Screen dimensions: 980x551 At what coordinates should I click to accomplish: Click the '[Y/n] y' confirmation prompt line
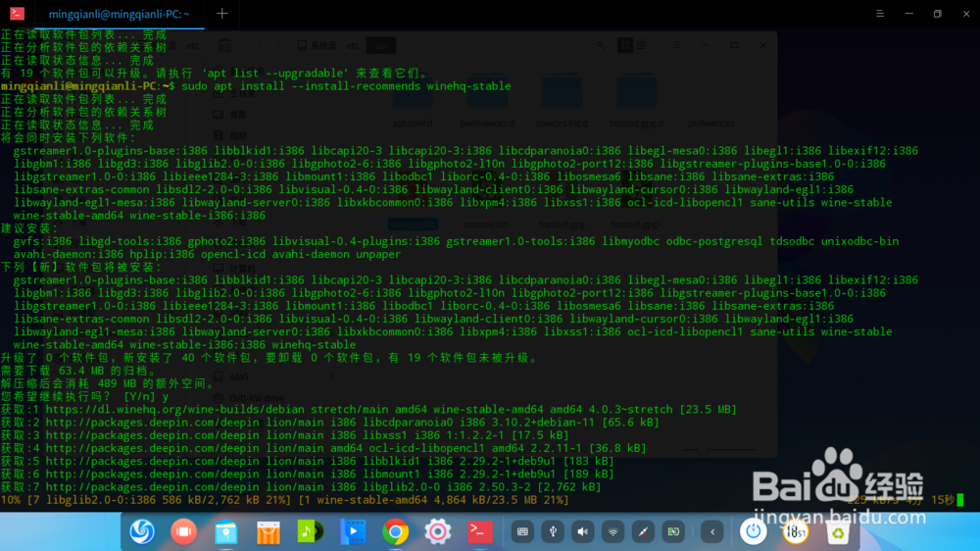tap(84, 396)
